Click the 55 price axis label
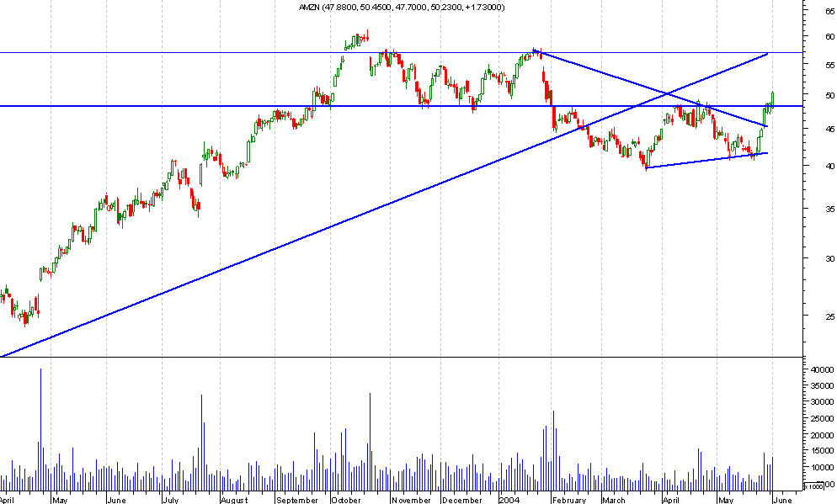Screen dimensions: 837x504 (830, 65)
